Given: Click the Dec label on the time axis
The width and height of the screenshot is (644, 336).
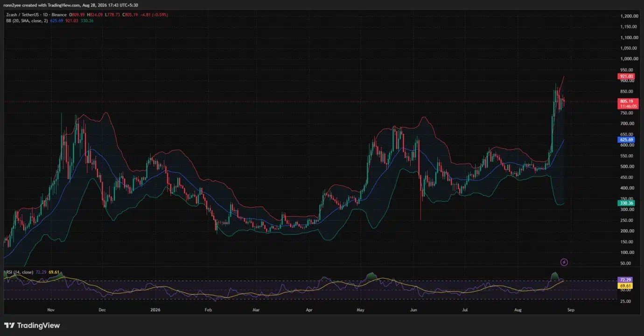Looking at the screenshot, I should point(102,309).
